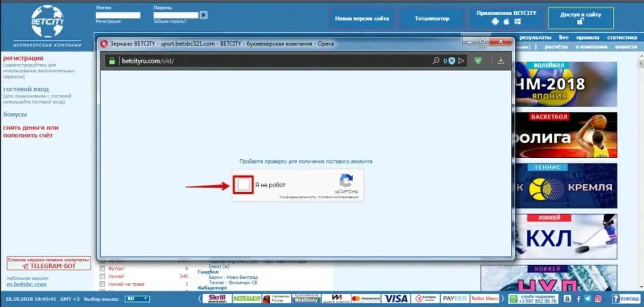Screen dimensions: 644x307
Task: Open статистика in the top menu
Action: (622, 37)
